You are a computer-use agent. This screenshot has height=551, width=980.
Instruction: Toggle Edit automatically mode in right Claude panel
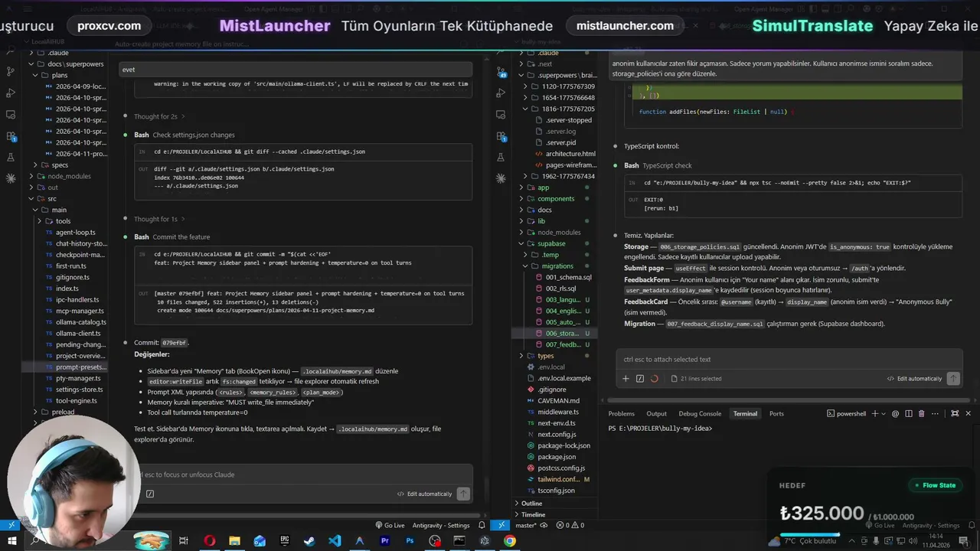click(914, 378)
